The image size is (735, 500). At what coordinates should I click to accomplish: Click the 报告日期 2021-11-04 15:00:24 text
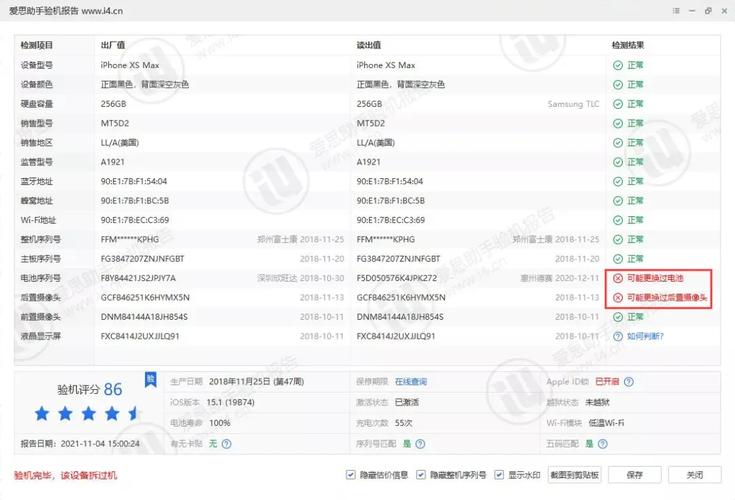(80, 444)
